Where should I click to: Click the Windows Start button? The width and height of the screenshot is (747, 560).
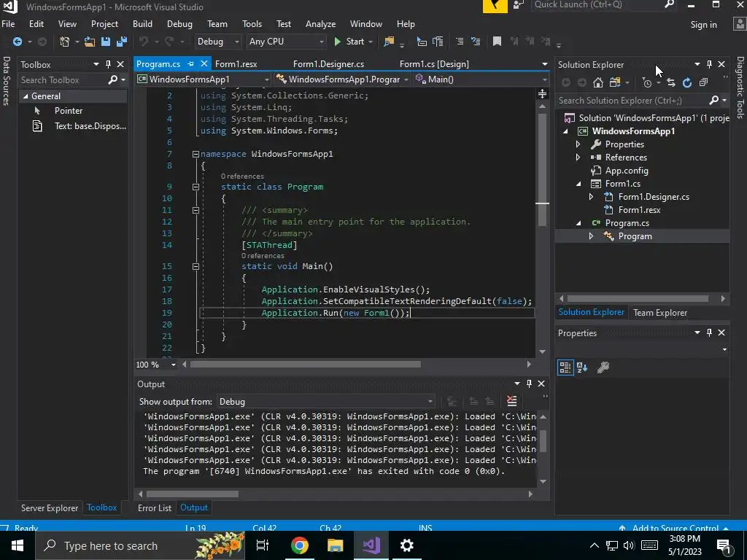[18, 545]
